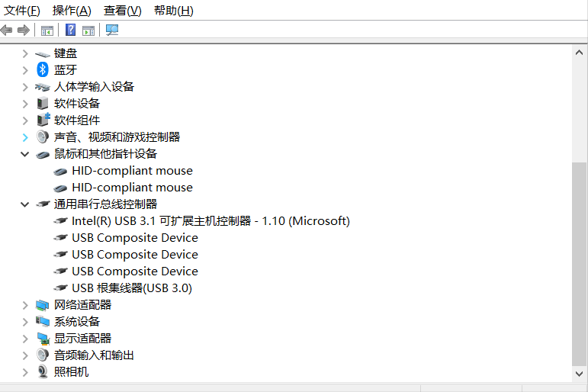Click the show/hide console tree icon

[x=47, y=31]
